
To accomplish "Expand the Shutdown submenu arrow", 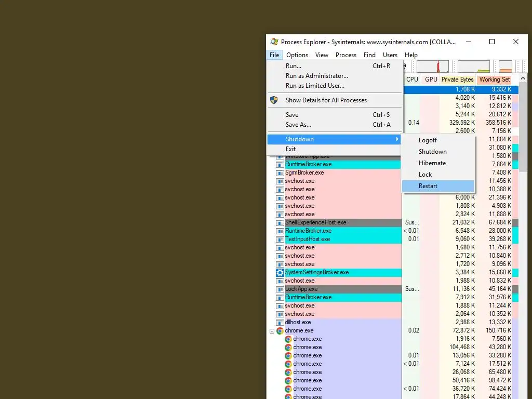I will click(397, 139).
